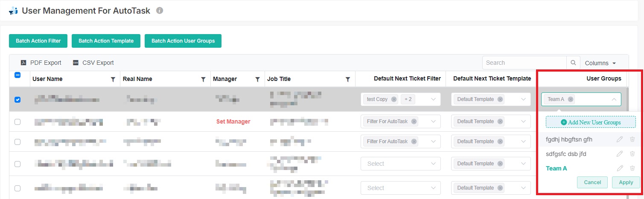Click Batch Action Filter button
This screenshot has width=644, height=199.
click(38, 41)
